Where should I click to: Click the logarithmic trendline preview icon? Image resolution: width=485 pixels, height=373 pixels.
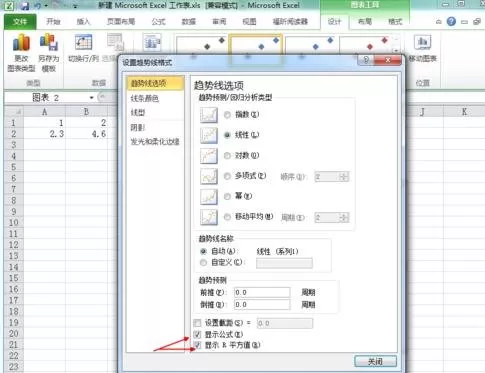pyautogui.click(x=209, y=156)
